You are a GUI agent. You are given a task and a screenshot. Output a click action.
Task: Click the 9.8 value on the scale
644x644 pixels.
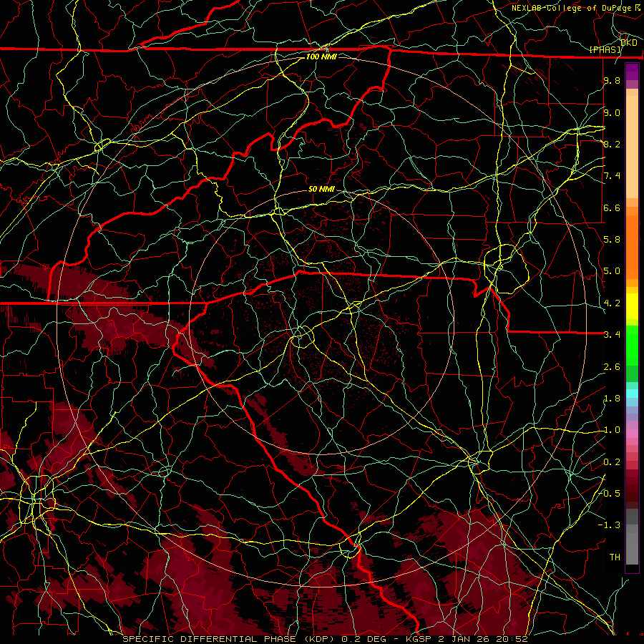(612, 80)
